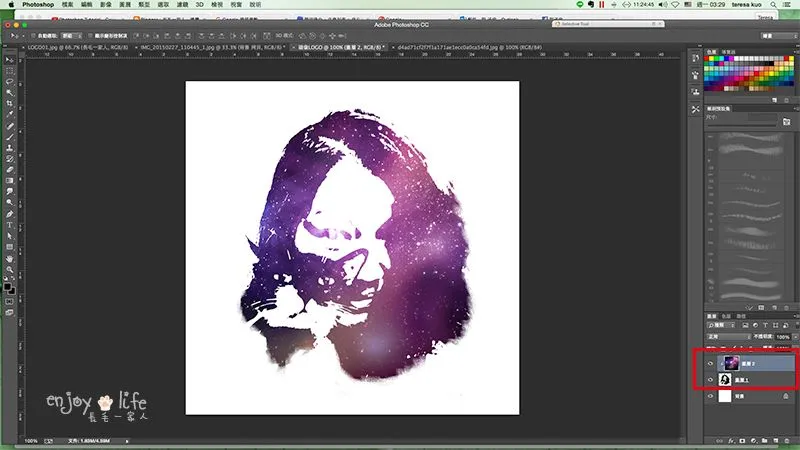This screenshot has width=800, height=450.
Task: Click the foreground color swatch
Action: [7, 287]
